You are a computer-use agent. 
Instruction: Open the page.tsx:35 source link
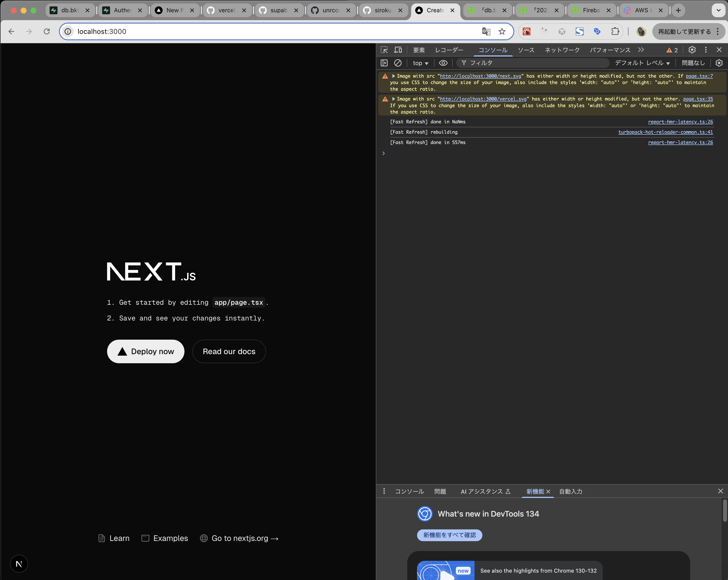click(698, 99)
